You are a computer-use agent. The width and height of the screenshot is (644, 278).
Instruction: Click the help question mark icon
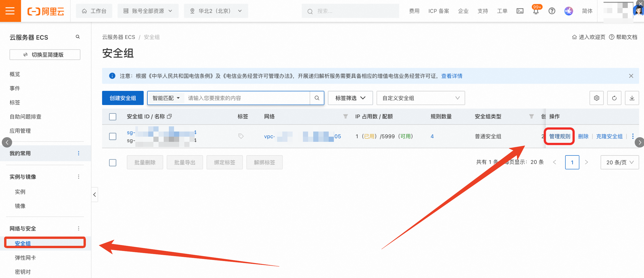tap(552, 11)
